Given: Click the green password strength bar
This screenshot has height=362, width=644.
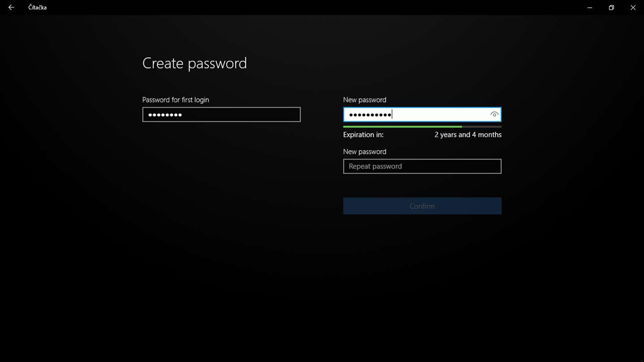Looking at the screenshot, I should [402, 127].
